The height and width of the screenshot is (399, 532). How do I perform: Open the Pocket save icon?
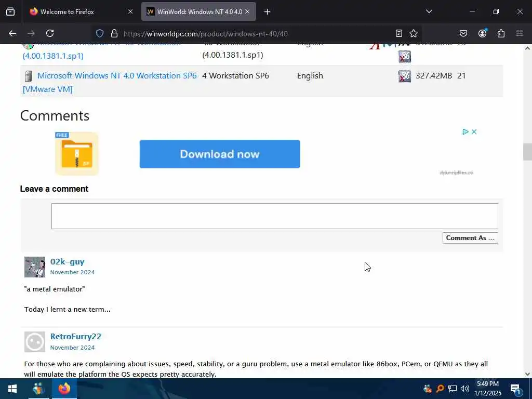(463, 33)
